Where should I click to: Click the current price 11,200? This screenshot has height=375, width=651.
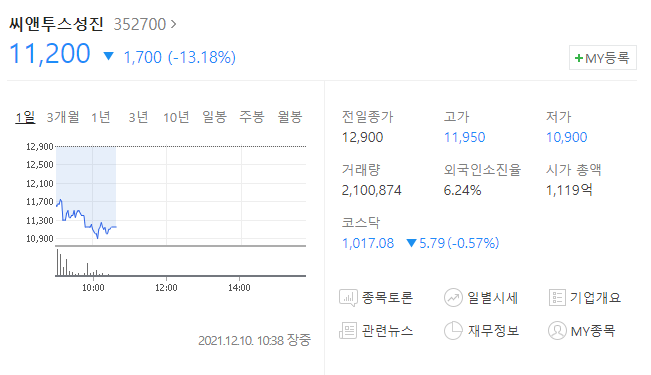click(50, 54)
